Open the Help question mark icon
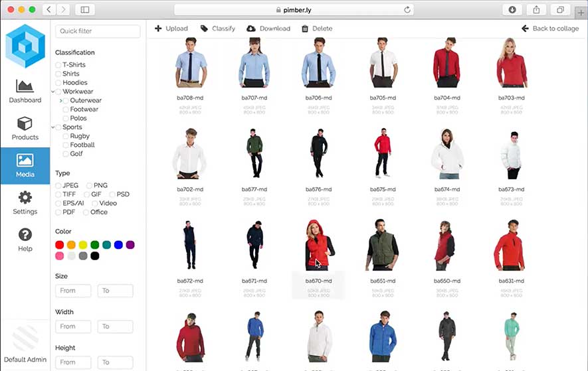The height and width of the screenshot is (371, 588). 25,240
